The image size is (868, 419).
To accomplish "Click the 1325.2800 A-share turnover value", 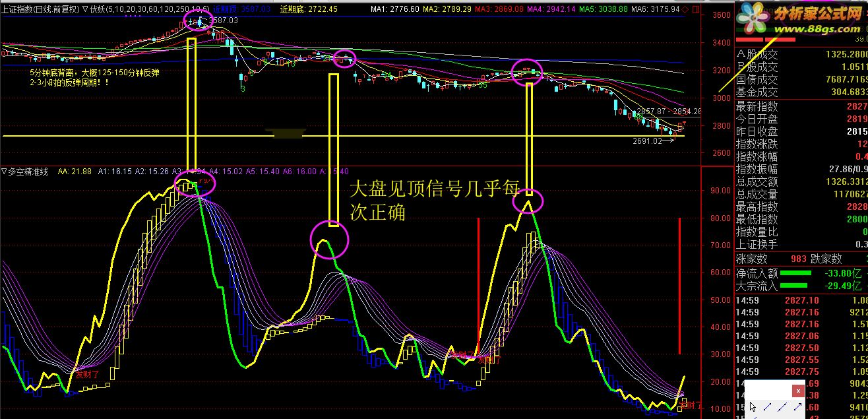I will [x=846, y=55].
